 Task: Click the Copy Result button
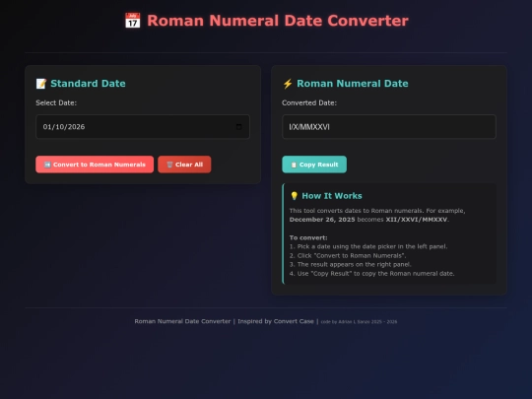point(314,165)
